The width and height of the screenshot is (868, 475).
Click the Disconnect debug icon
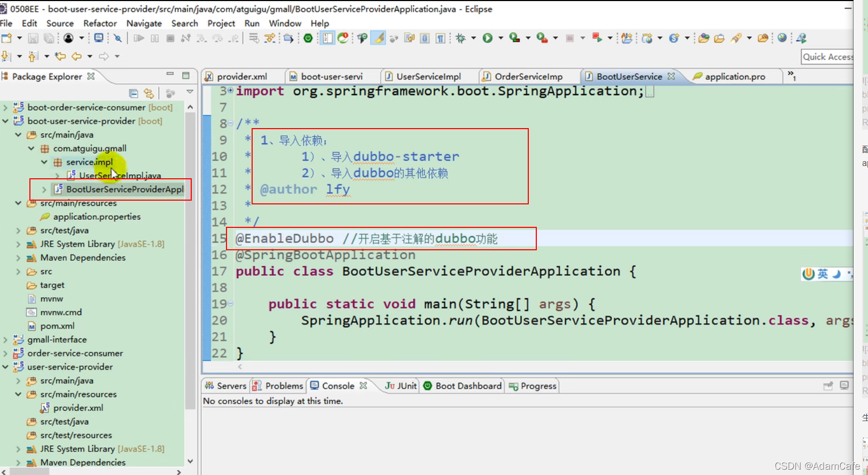[x=186, y=38]
